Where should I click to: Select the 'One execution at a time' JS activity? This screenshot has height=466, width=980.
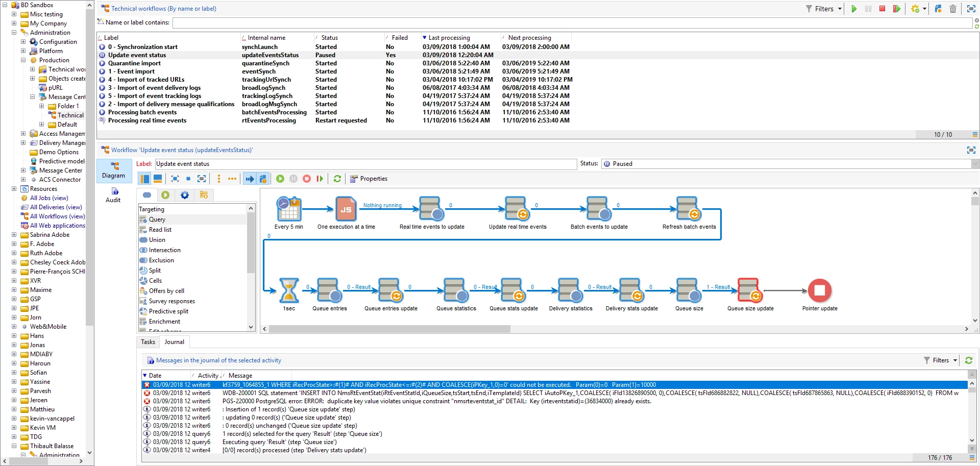point(346,209)
